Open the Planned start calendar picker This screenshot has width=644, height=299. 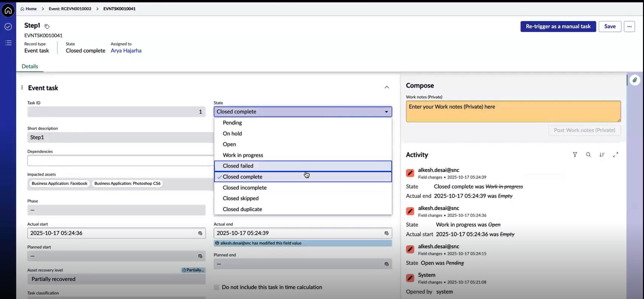coord(200,256)
